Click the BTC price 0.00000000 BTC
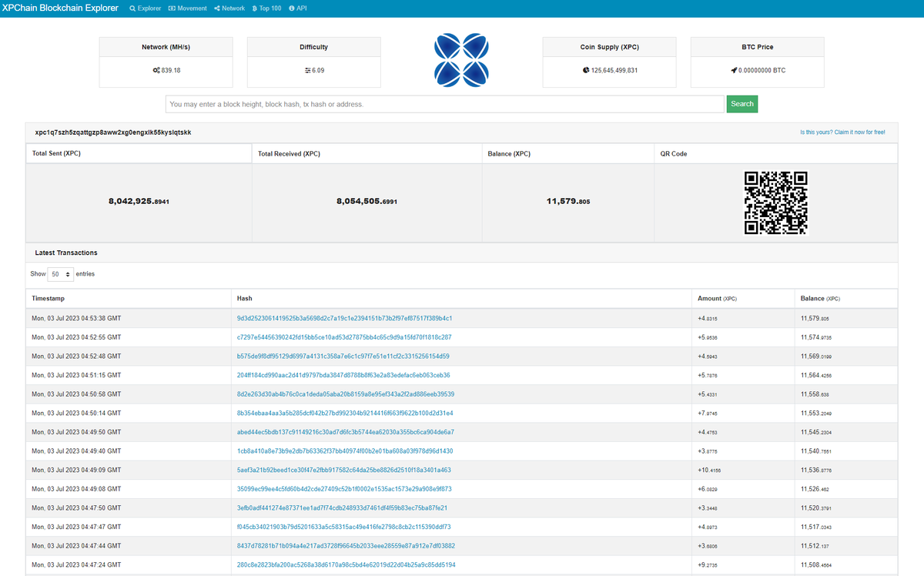This screenshot has height=576, width=924. click(762, 70)
